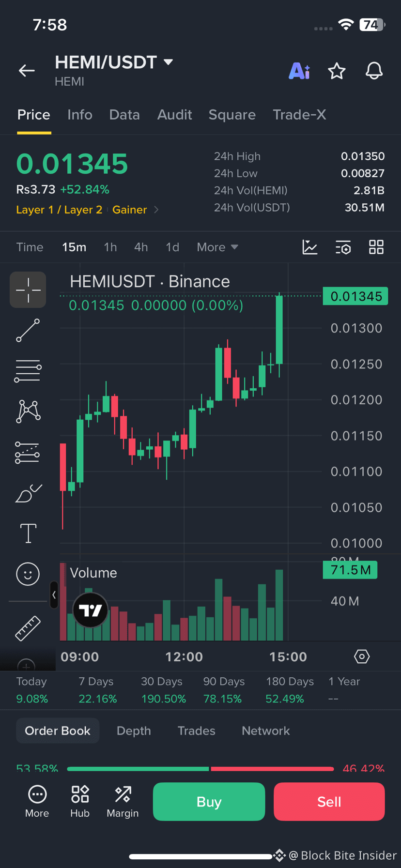The image size is (401, 868).
Task: Select the XABCD pattern tool
Action: [28, 411]
